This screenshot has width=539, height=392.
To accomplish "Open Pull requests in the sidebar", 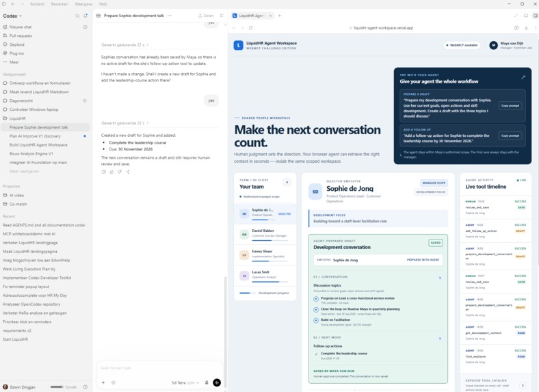I will [x=21, y=36].
